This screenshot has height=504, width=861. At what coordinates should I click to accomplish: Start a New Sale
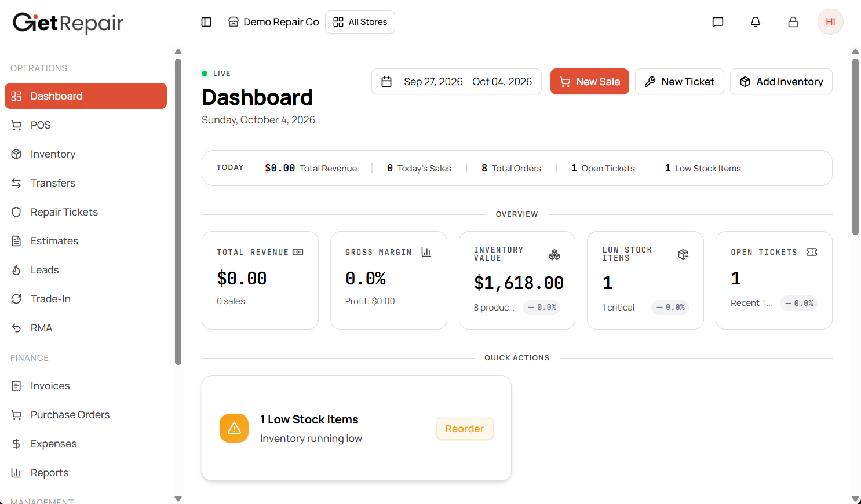tap(590, 82)
